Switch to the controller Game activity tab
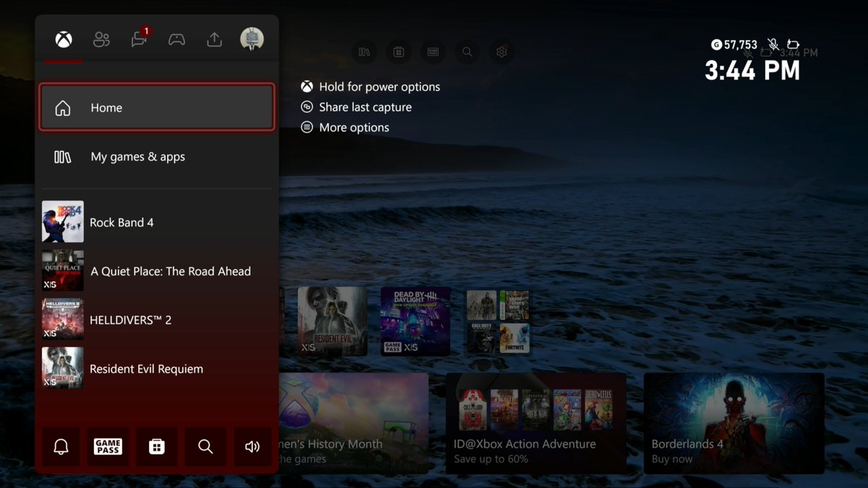This screenshot has width=868, height=488. 176,40
